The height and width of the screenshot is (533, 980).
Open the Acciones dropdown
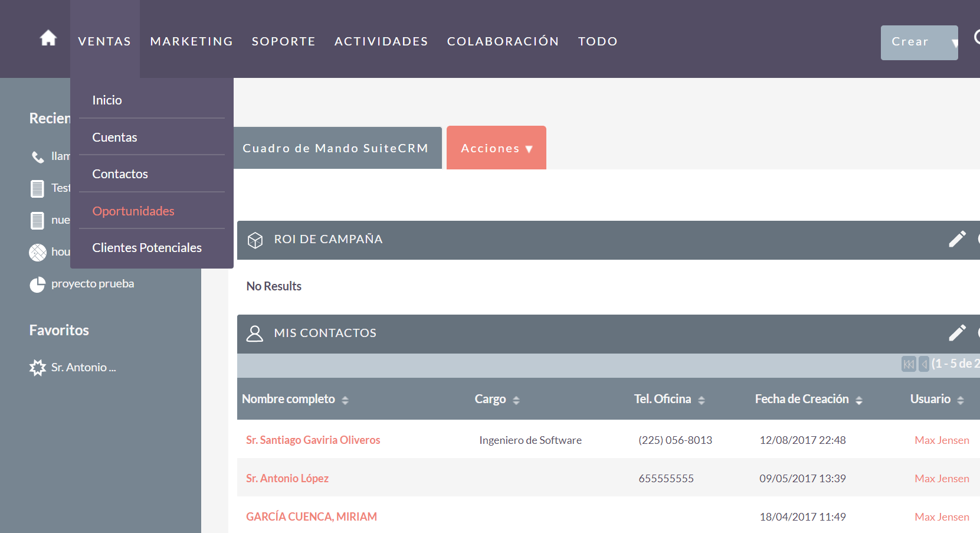tap(496, 148)
